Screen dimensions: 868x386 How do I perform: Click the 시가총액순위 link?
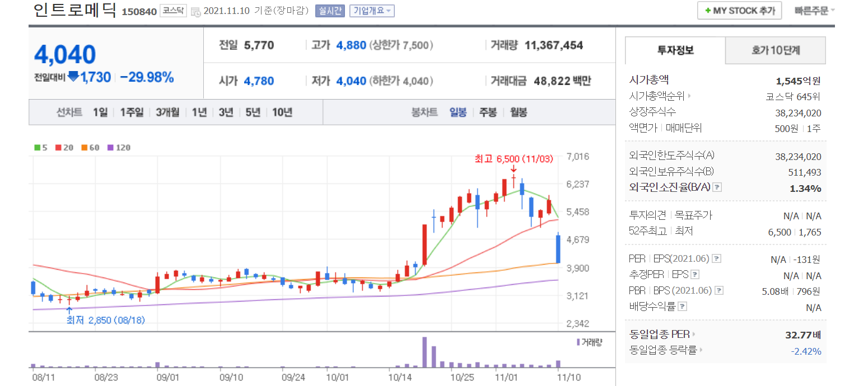coord(656,96)
